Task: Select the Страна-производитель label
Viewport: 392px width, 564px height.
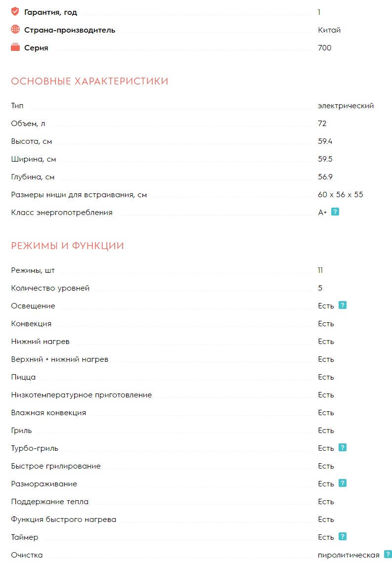Action: pyautogui.click(x=70, y=30)
